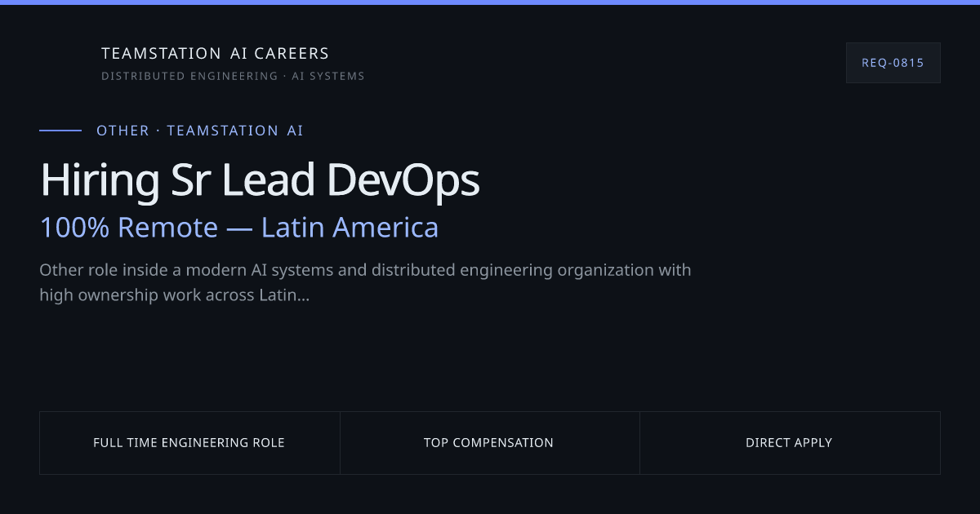
Task: Choose the Direct Apply box
Action: [x=790, y=443]
